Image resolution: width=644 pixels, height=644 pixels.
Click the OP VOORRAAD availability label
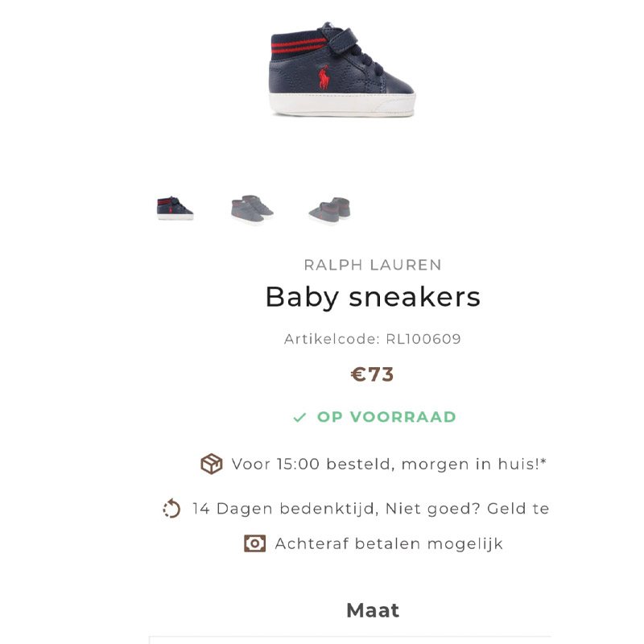(386, 417)
